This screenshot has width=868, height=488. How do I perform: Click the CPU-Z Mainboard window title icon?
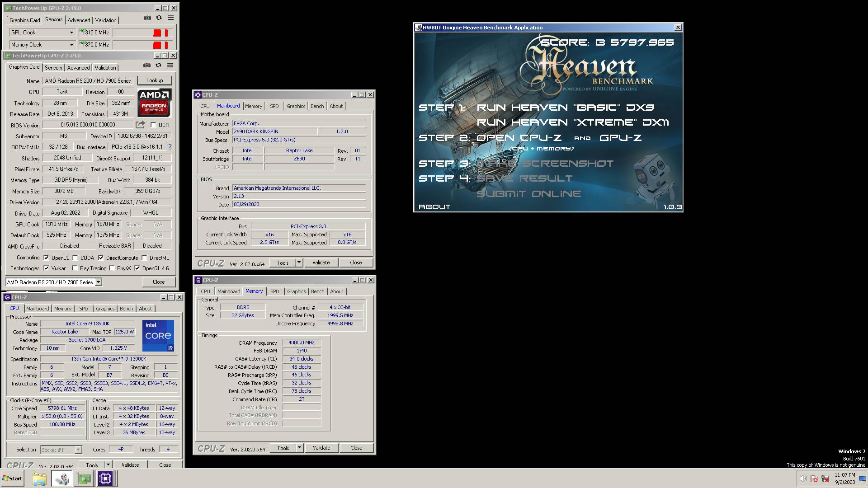tap(198, 95)
